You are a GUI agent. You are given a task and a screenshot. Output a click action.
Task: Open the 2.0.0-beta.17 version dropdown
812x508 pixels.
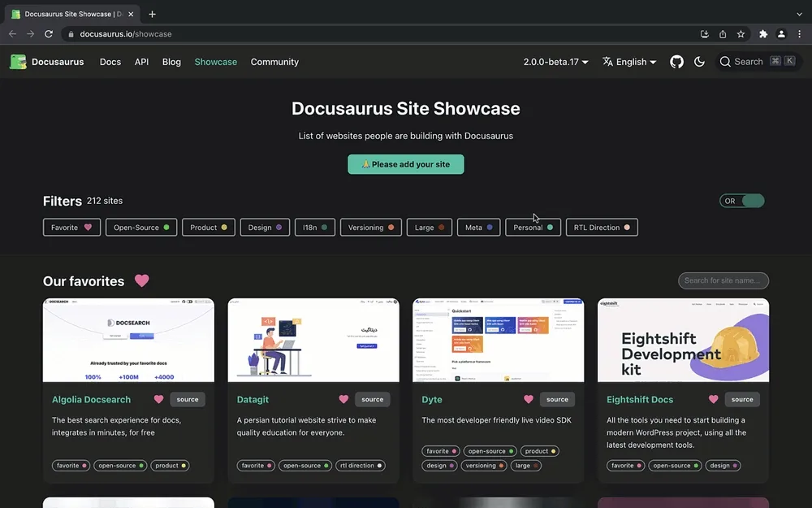point(555,62)
